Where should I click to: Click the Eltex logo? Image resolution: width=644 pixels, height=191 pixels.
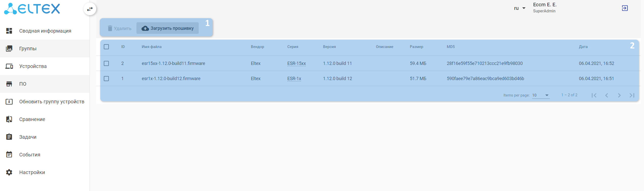point(32,9)
